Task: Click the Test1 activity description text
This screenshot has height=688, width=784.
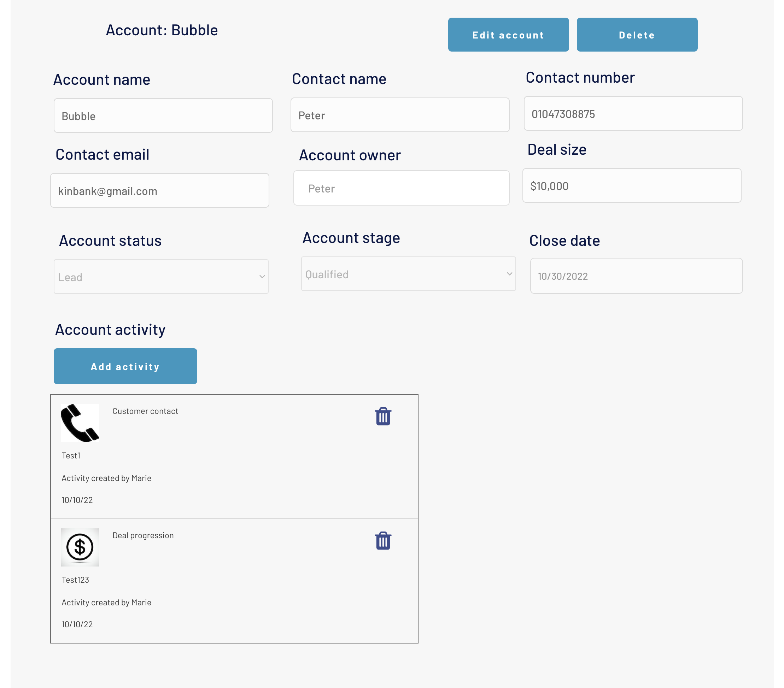Action: (x=71, y=455)
